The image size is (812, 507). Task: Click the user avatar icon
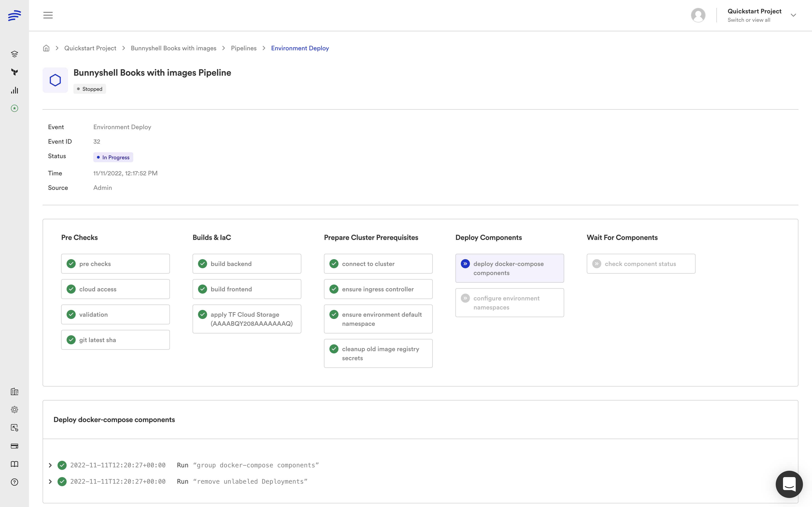point(698,15)
